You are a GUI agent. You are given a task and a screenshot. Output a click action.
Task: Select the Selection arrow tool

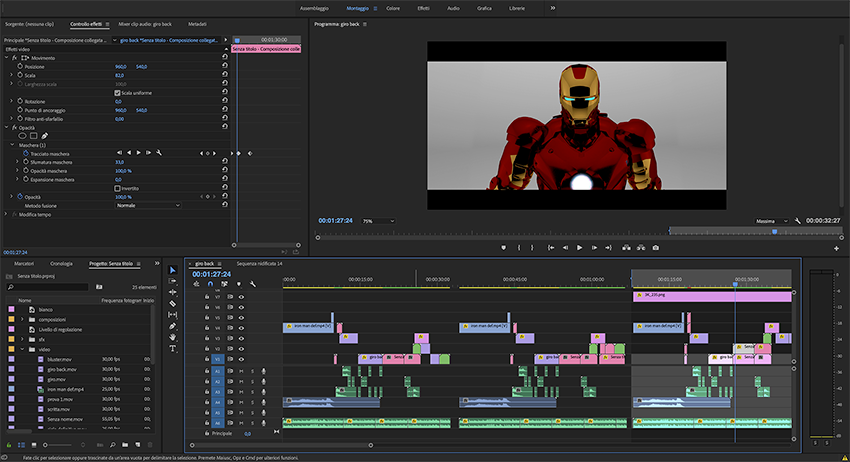tap(172, 270)
